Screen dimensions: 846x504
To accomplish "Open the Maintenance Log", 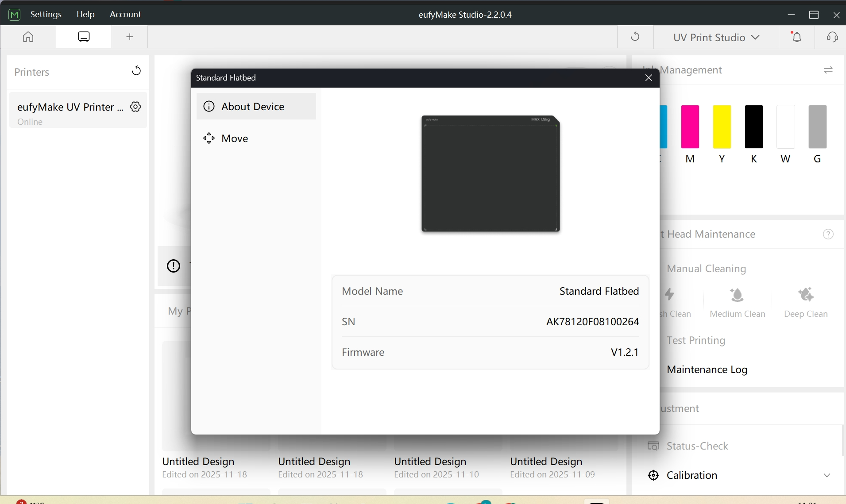I will tap(707, 369).
